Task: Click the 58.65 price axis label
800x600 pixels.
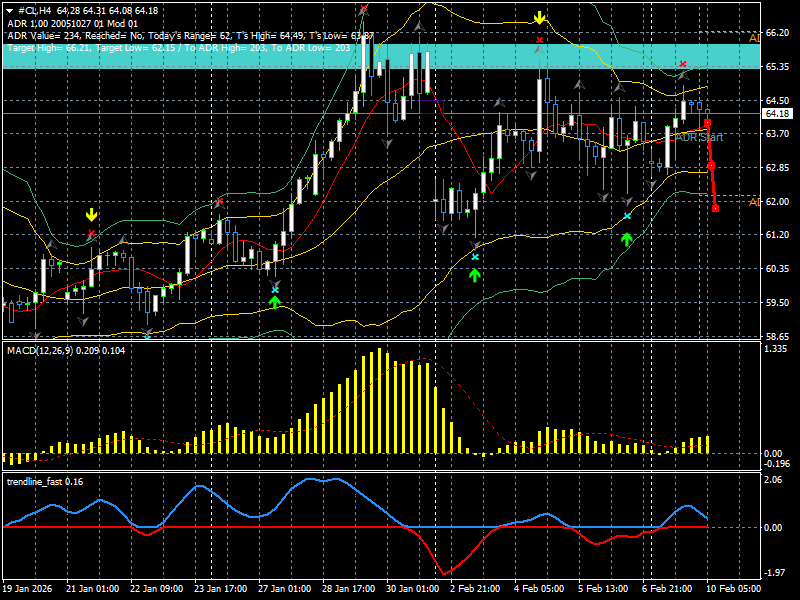Action: pos(778,336)
